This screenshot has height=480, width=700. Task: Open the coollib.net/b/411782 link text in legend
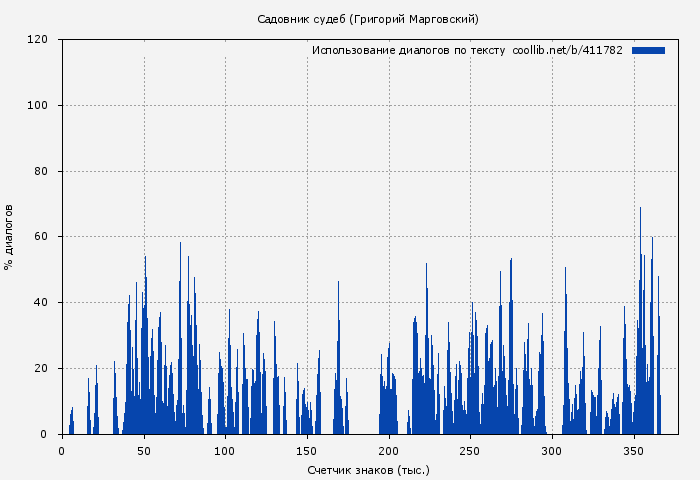point(567,50)
